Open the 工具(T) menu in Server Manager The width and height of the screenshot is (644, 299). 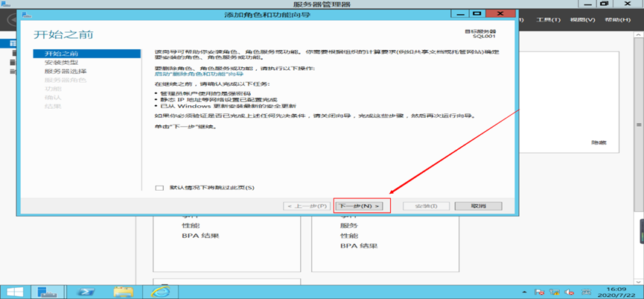coord(548,19)
